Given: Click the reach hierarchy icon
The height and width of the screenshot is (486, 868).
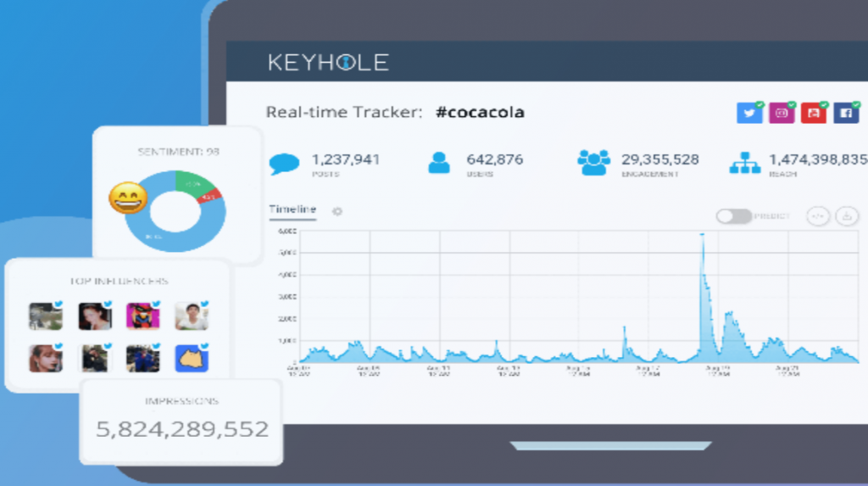Looking at the screenshot, I should [x=744, y=163].
